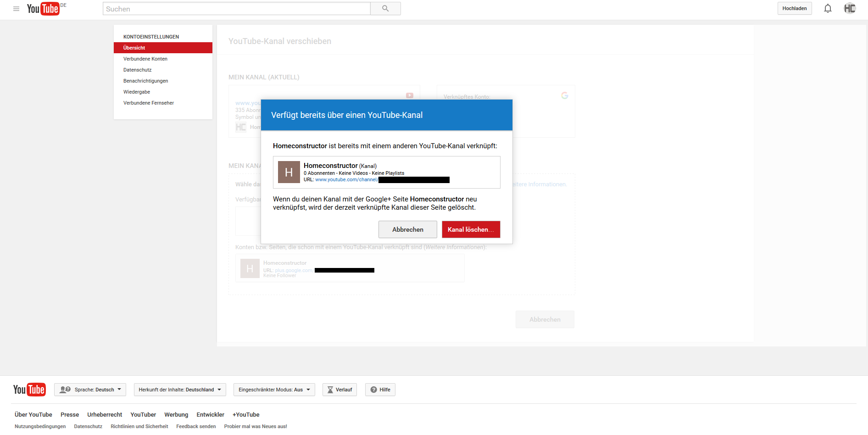Click into the Suchen search field

[237, 9]
